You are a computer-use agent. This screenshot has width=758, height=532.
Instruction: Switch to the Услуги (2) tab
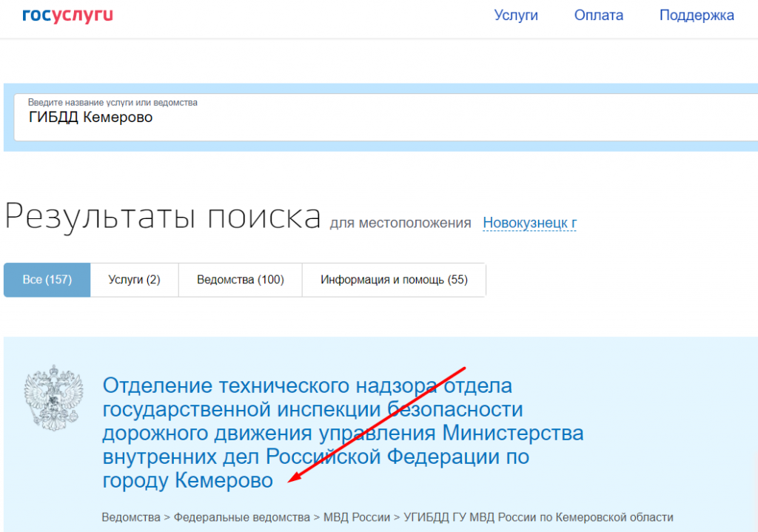pos(134,280)
